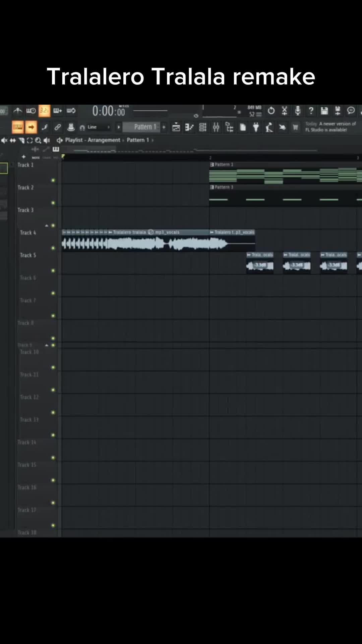The height and width of the screenshot is (644, 362).
Task: Open Pattern 1 clip menu icon
Action: click(x=212, y=165)
